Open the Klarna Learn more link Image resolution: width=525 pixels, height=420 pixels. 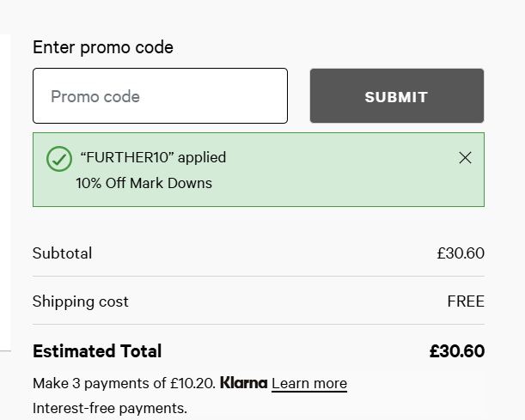309,383
